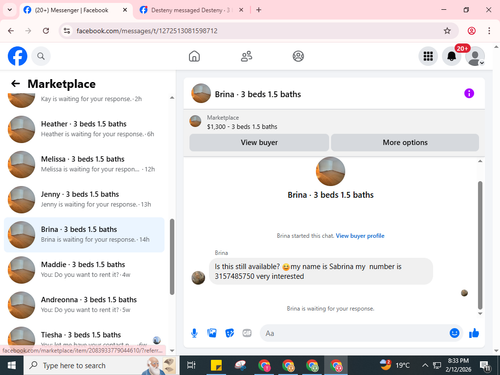Open Jenny's 3 beds 1.5 baths chat
Viewport: 500px width, 375px height.
coord(84,199)
